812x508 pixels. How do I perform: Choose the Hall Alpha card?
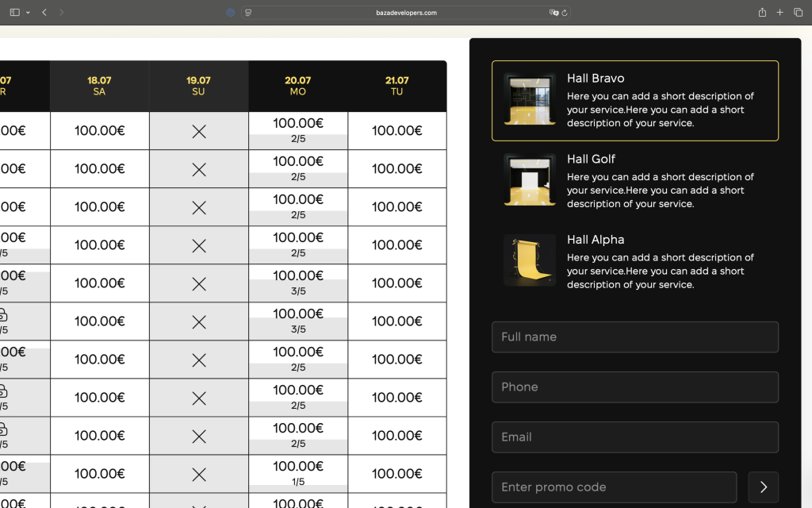tap(635, 262)
